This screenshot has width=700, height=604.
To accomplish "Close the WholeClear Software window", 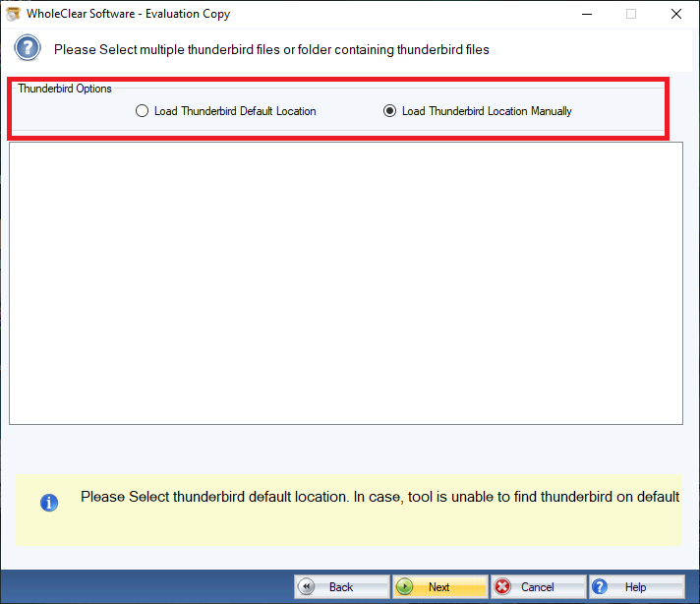I will [676, 14].
